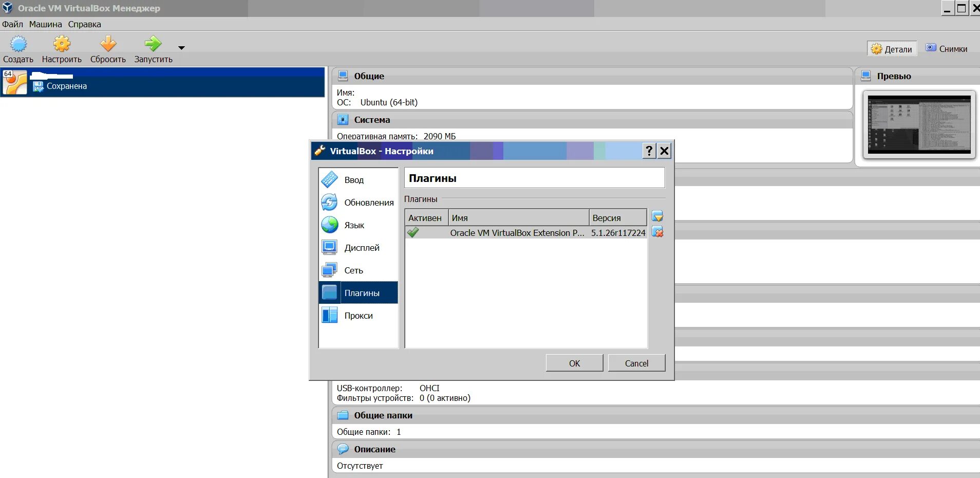Close the VirtualBox Настройки dialog
The image size is (980, 478).
[664, 151]
